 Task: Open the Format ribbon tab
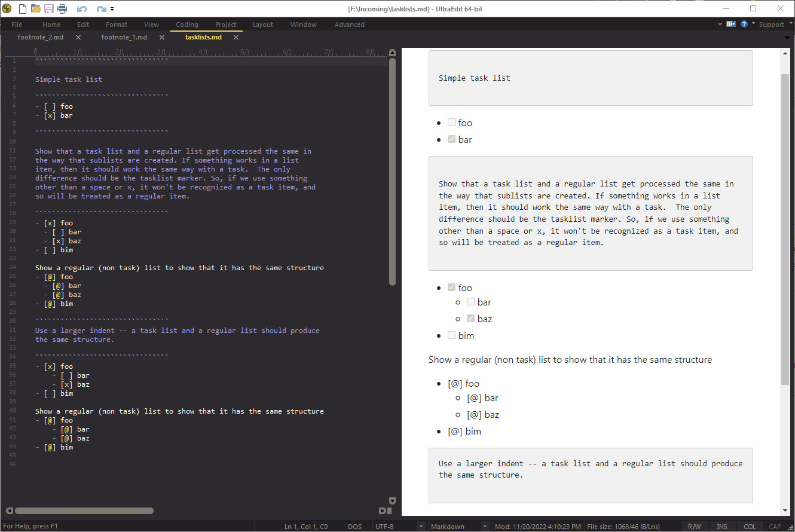(117, 25)
